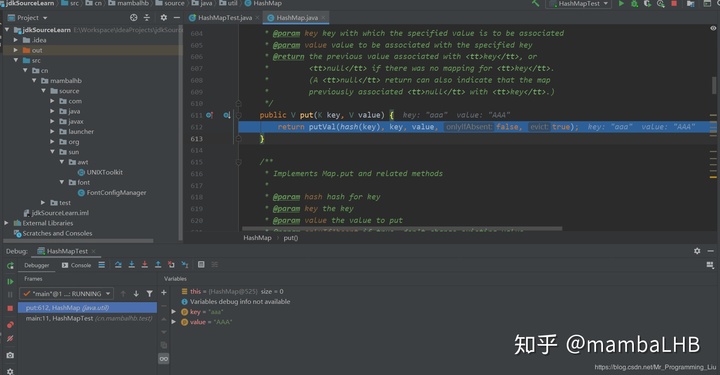Click the Show Execution Point icon
This screenshot has height=375, width=720.
coord(101,265)
